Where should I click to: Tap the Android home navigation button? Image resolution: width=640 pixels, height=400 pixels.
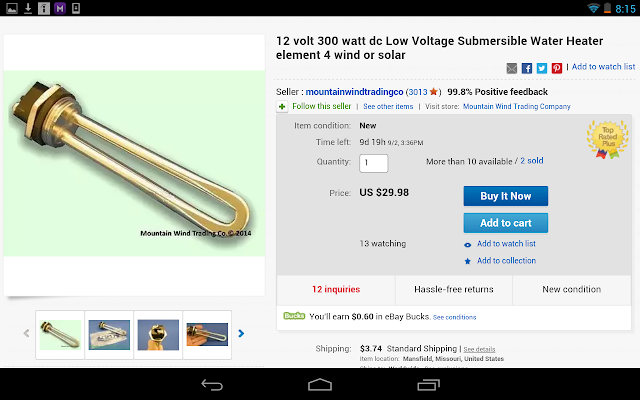pyautogui.click(x=320, y=384)
